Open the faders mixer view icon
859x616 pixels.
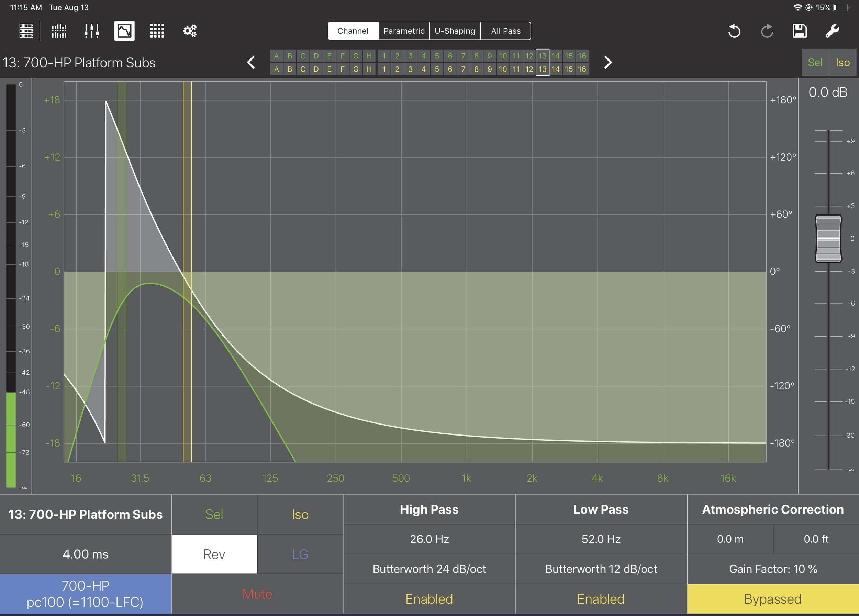[x=92, y=31]
